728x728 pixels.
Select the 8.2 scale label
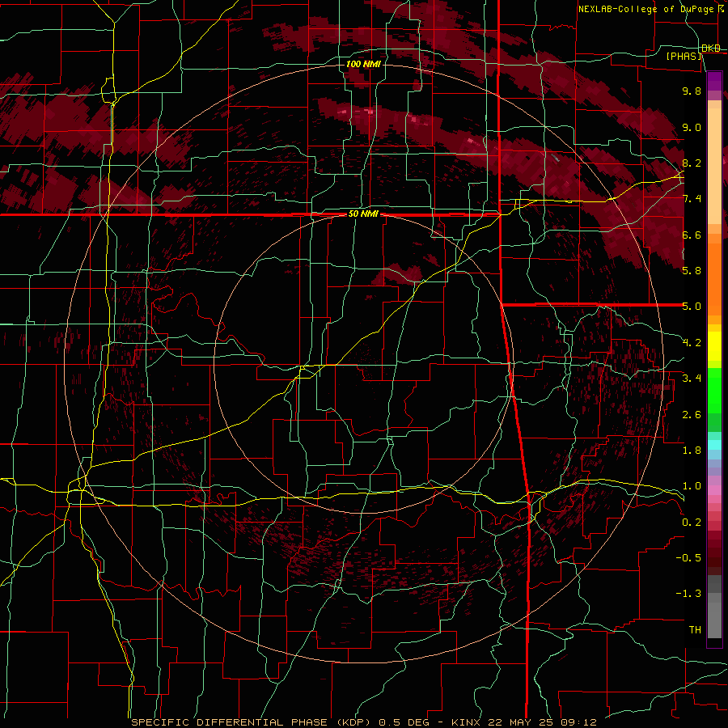pos(692,163)
